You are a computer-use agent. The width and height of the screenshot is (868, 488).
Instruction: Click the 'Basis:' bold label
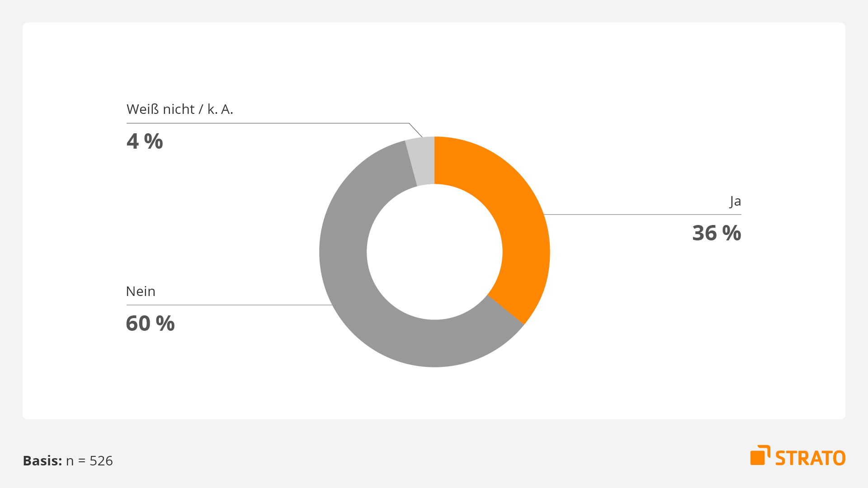42,461
